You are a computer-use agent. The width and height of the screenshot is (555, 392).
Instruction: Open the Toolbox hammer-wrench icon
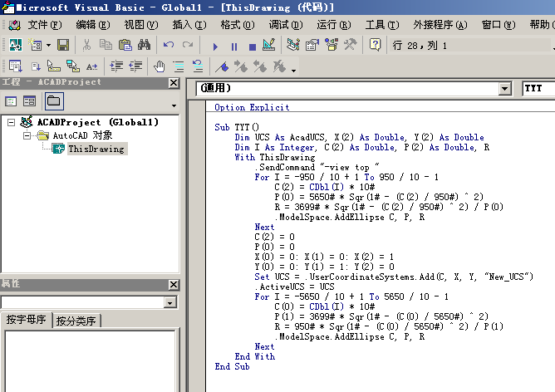350,45
